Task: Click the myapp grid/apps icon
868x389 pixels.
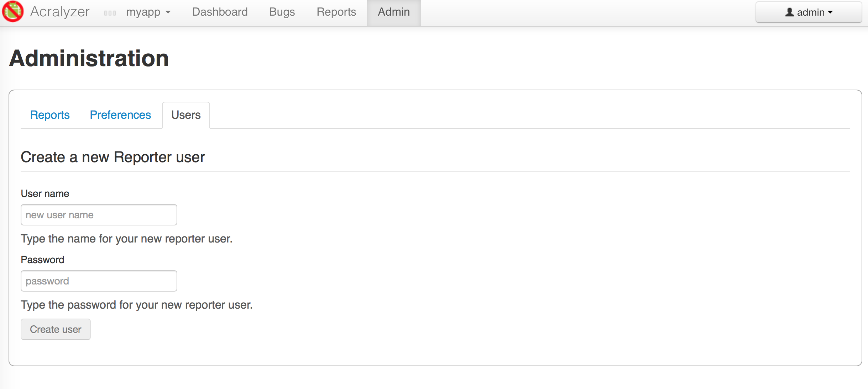Action: 111,12
